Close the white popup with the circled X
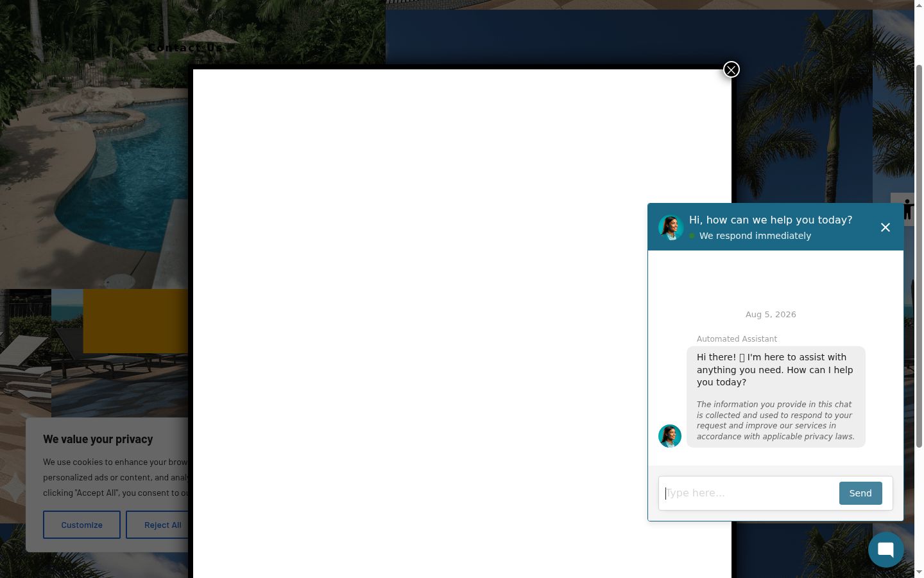The image size is (924, 578). (x=731, y=69)
